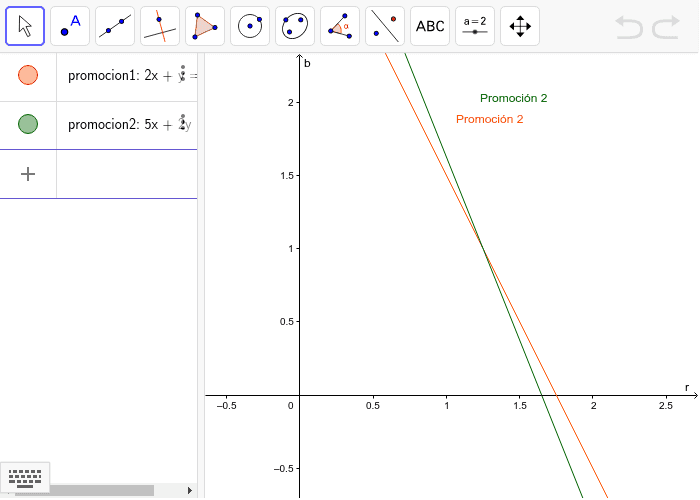Select the ABC Text tool
This screenshot has width=700, height=500.
(x=430, y=26)
